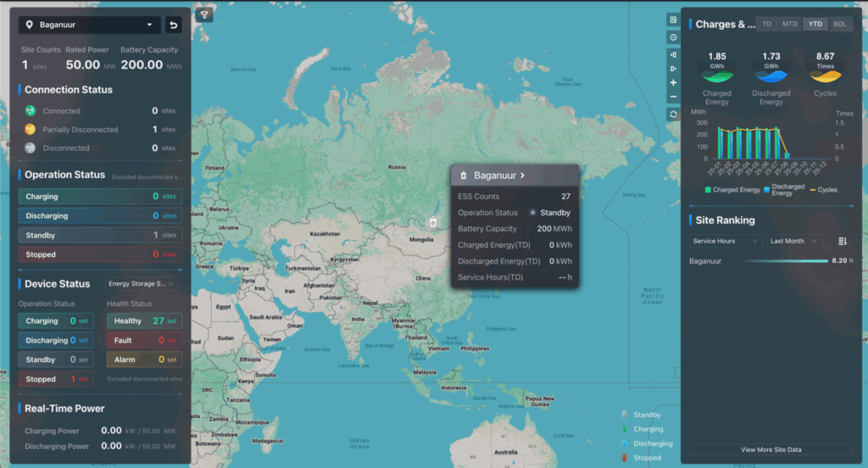This screenshot has height=468, width=868.
Task: Open the Energy Storage System device dropdown
Action: (142, 283)
